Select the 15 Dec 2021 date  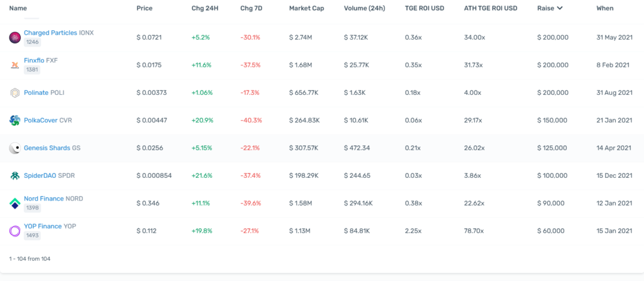pyautogui.click(x=614, y=176)
